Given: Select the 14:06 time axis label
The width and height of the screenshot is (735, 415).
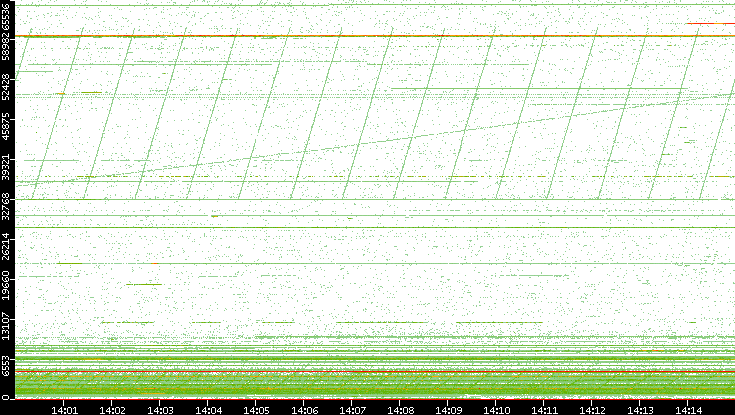Looking at the screenshot, I should tap(305, 410).
